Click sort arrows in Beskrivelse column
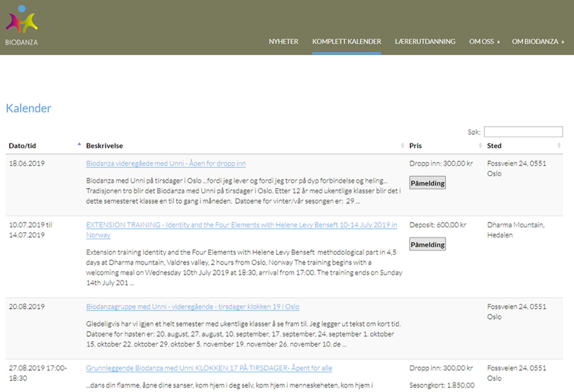The image size is (574, 392). pos(402,145)
